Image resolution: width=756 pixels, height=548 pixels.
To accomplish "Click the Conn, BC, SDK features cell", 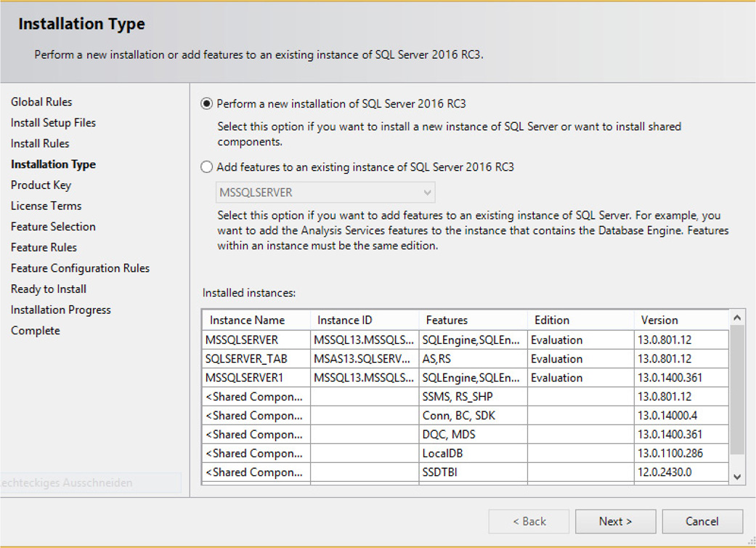I will click(x=473, y=415).
